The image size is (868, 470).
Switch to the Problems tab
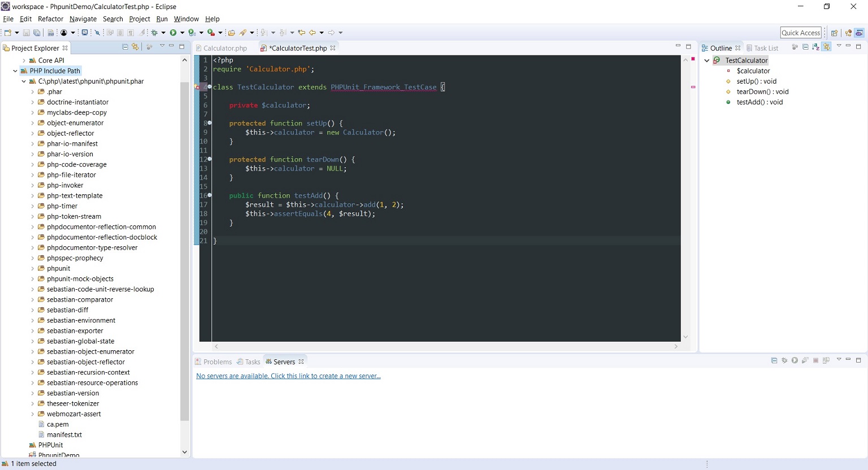pyautogui.click(x=214, y=362)
